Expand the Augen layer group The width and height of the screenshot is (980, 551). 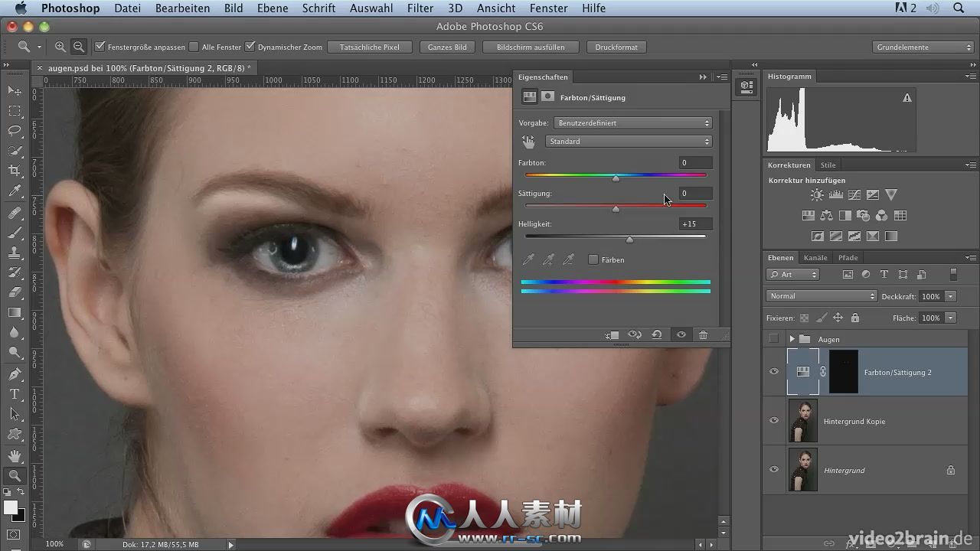tap(792, 339)
